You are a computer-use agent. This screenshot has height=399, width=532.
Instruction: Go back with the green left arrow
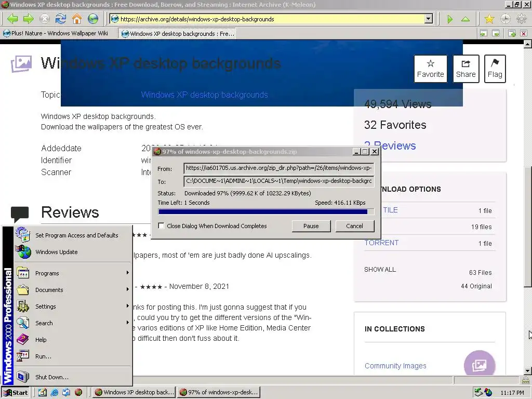[12, 19]
